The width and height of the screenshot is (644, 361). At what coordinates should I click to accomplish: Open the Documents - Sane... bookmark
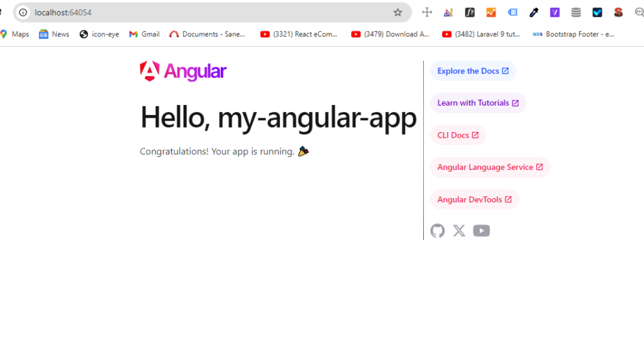[207, 34]
